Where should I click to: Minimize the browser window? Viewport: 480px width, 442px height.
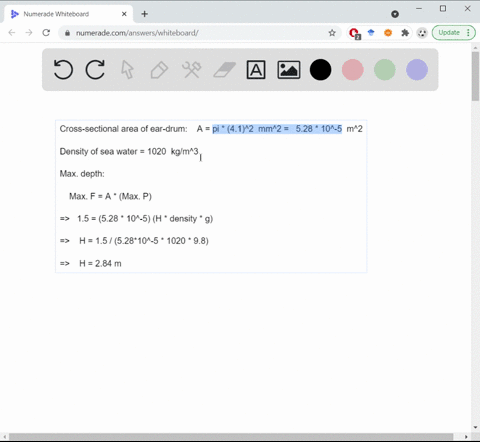tap(419, 9)
